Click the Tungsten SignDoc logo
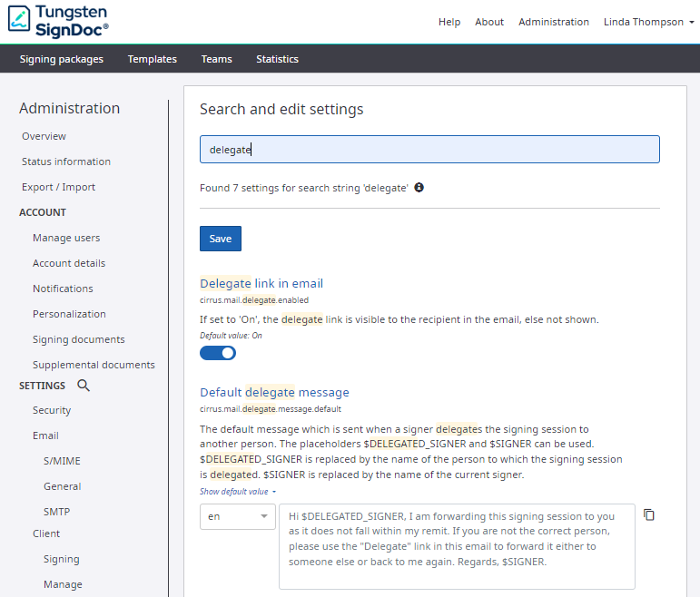 click(x=58, y=22)
